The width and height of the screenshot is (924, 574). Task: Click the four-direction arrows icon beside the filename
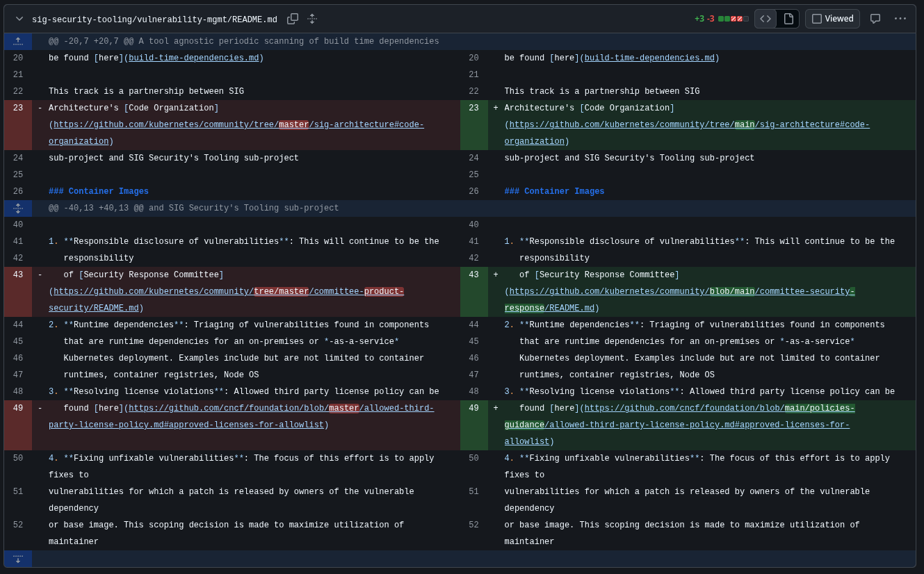(311, 19)
